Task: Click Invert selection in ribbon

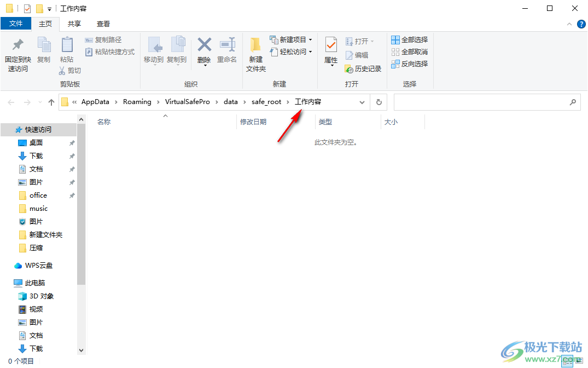Action: point(410,64)
